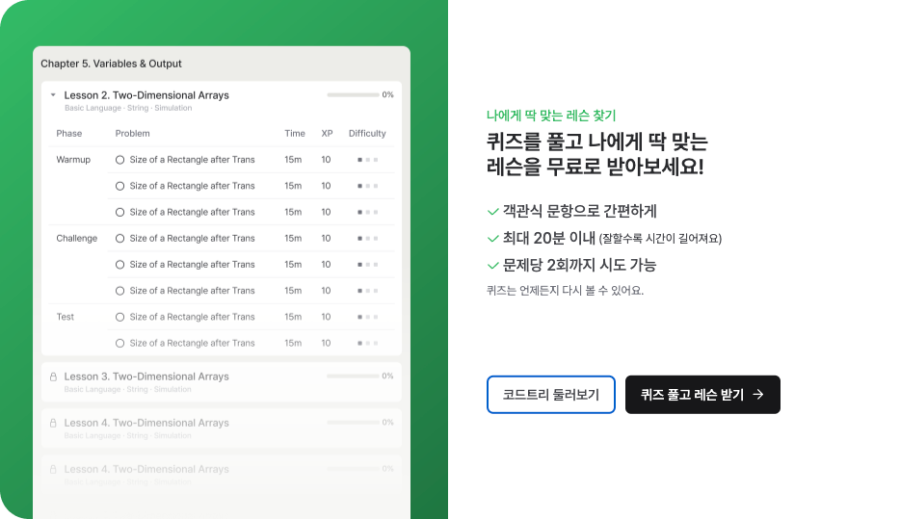The width and height of the screenshot is (900, 519).
Task: Click the problem title in the Test row
Action: pyautogui.click(x=192, y=317)
